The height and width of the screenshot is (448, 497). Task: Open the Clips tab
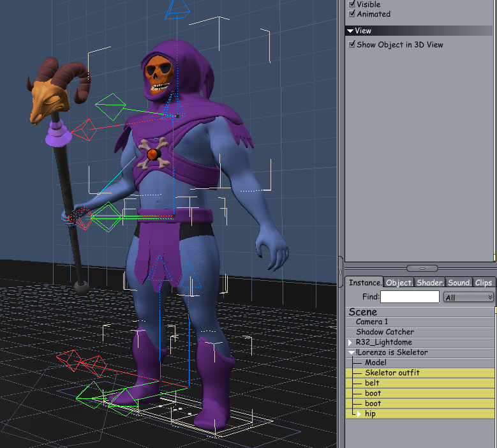pyautogui.click(x=484, y=282)
